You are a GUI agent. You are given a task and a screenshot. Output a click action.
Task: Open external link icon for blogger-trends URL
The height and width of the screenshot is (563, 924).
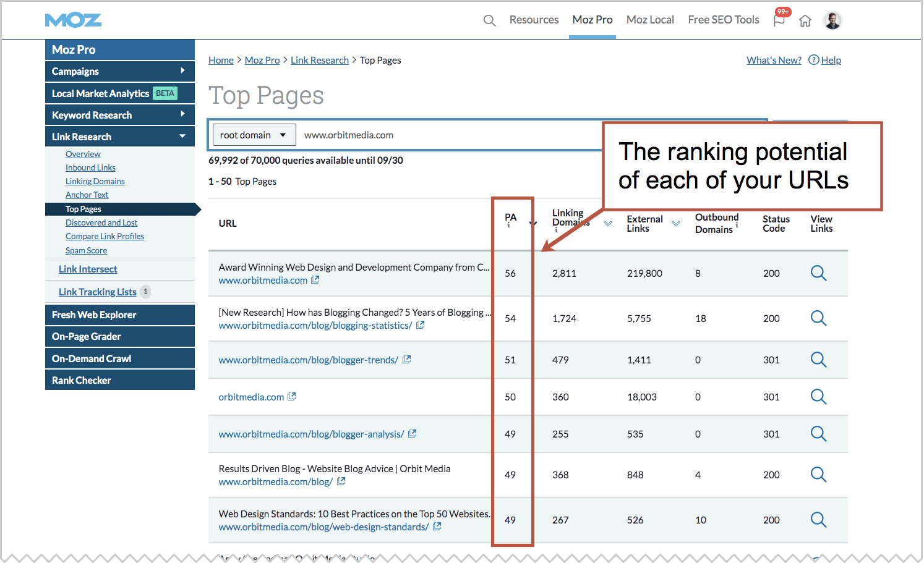tap(407, 360)
